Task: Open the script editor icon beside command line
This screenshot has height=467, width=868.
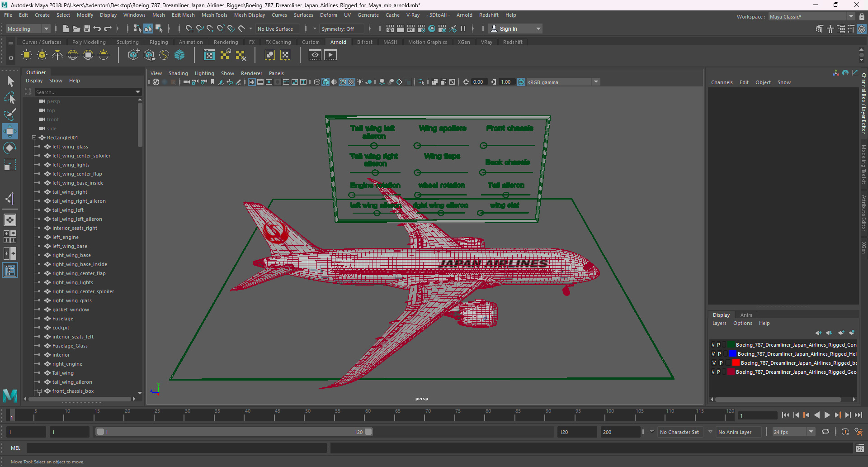Action: 860,448
